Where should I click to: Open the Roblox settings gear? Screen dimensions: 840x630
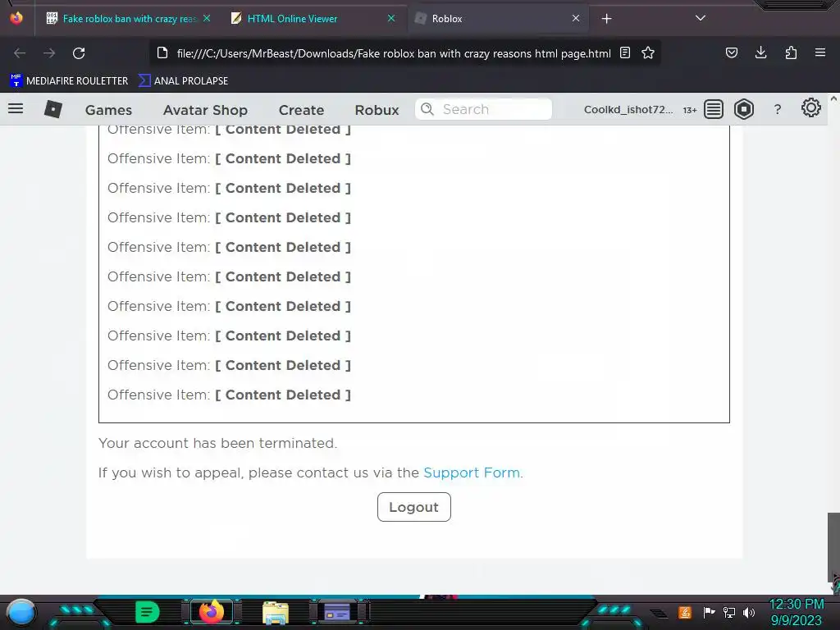tap(811, 107)
